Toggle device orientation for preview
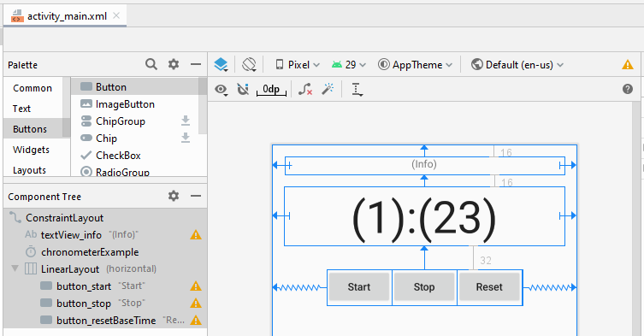644x336 pixels. click(249, 64)
